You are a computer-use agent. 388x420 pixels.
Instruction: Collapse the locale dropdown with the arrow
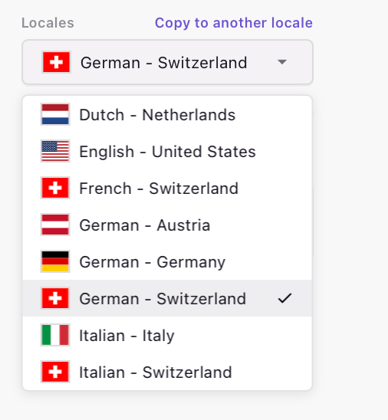[x=282, y=62]
